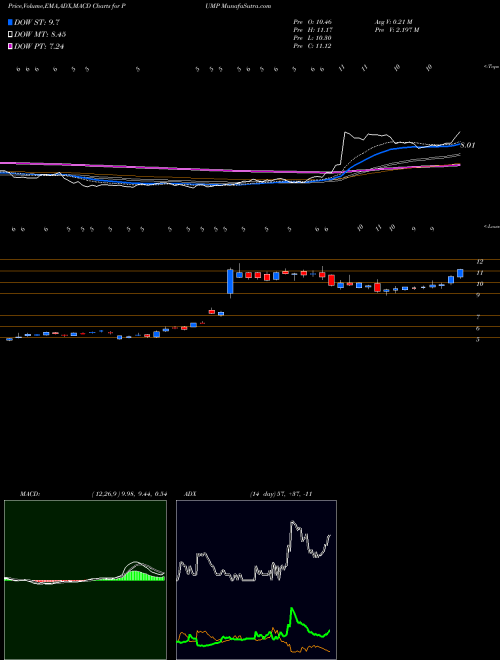The image size is (500, 660).
Task: Click the MACD '(12,26,9) 9.98, 9.44, 0.54' values
Action: (129, 494)
